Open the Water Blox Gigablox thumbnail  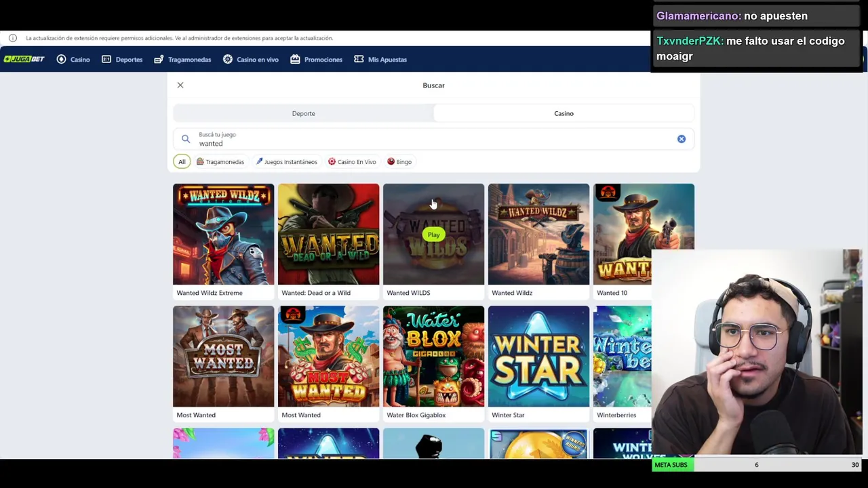click(433, 356)
